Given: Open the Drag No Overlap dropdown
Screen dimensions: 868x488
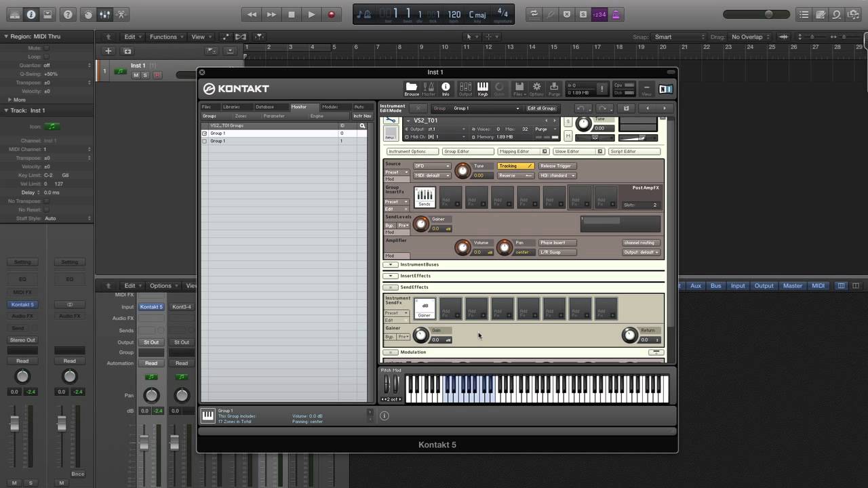Looking at the screenshot, I should 750,37.
